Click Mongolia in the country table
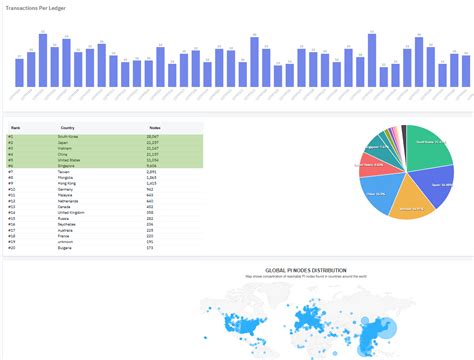Screen dimensions: 474x360 tap(65, 178)
